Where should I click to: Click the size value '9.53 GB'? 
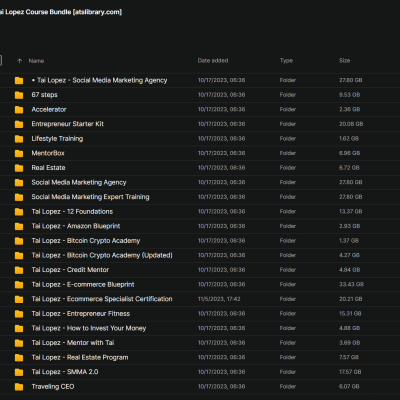pos(349,95)
